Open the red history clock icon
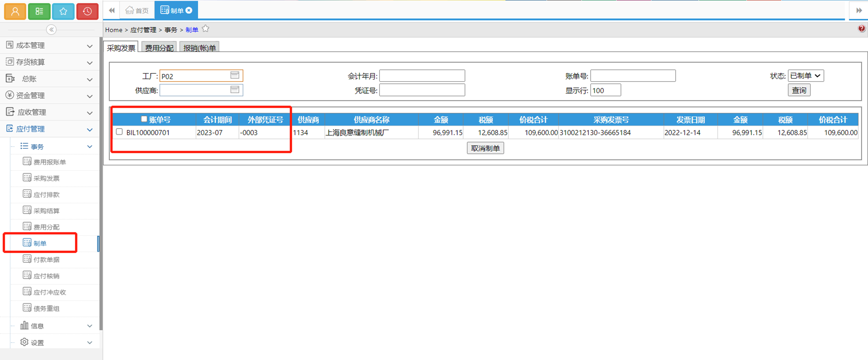 pyautogui.click(x=87, y=12)
